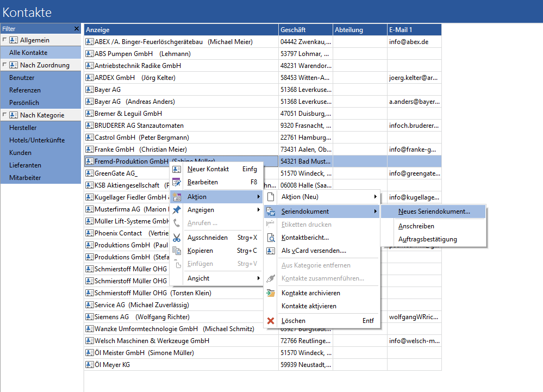Choose the Anschreiben template
The width and height of the screenshot is (543, 392).
434,226
